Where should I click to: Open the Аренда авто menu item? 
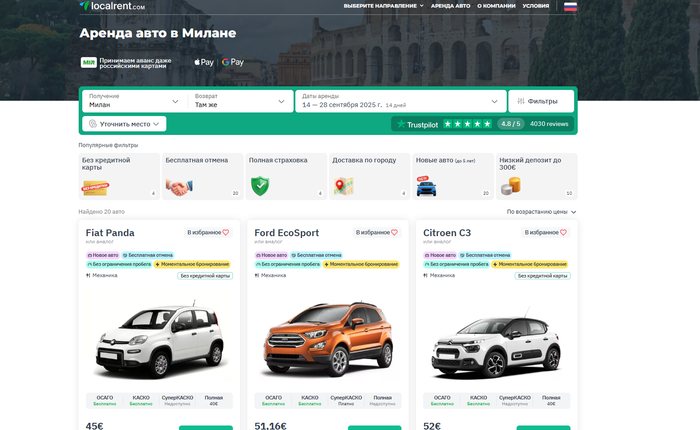tap(450, 6)
